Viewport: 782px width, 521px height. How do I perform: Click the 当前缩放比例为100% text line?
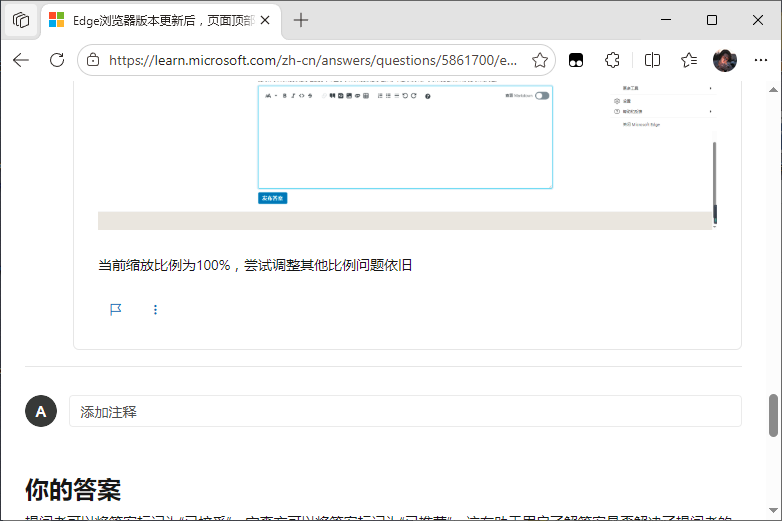(255, 265)
